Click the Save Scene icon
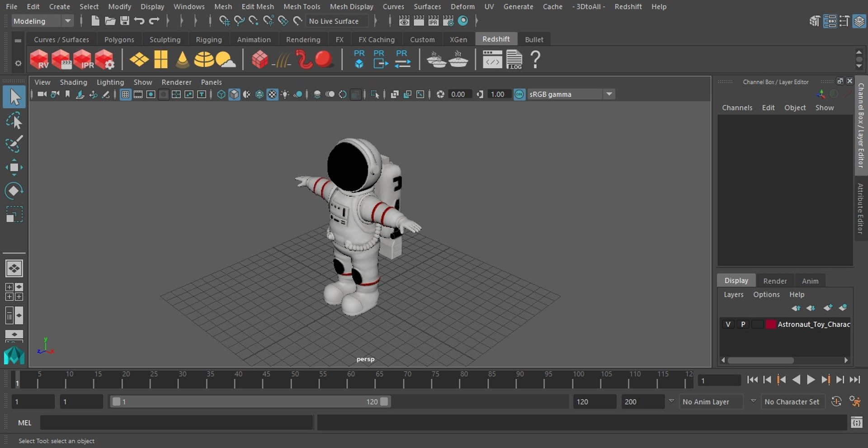 (124, 21)
